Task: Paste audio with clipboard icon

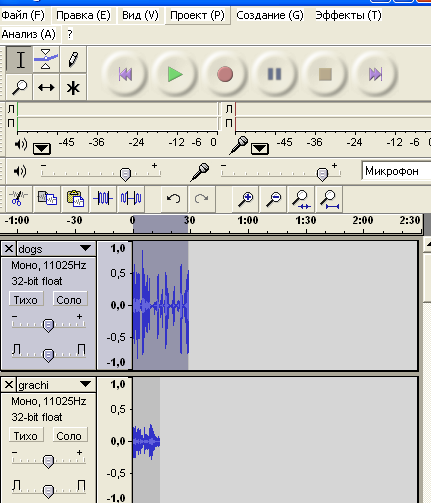Action: click(x=75, y=199)
